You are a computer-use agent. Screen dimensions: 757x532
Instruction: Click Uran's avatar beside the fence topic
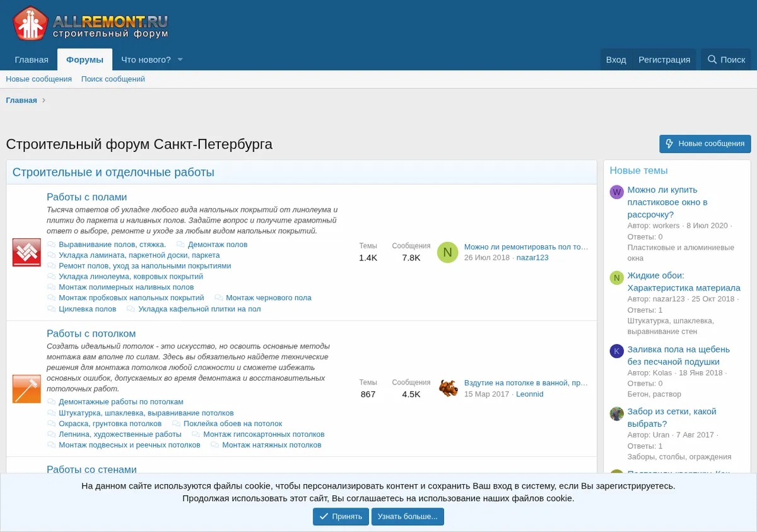pos(616,413)
